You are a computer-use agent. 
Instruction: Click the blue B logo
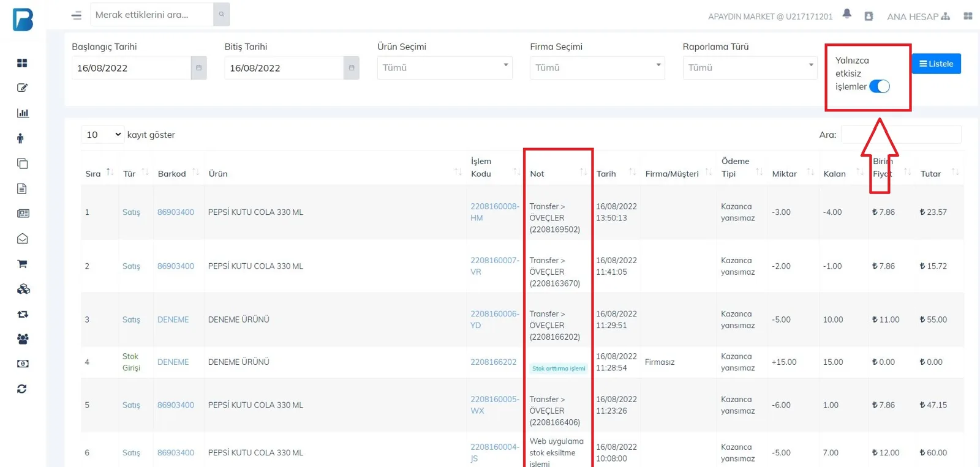click(23, 19)
